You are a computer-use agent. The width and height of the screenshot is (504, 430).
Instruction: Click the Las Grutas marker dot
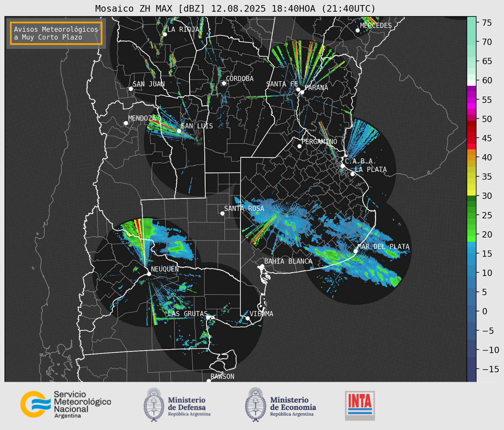208,317
